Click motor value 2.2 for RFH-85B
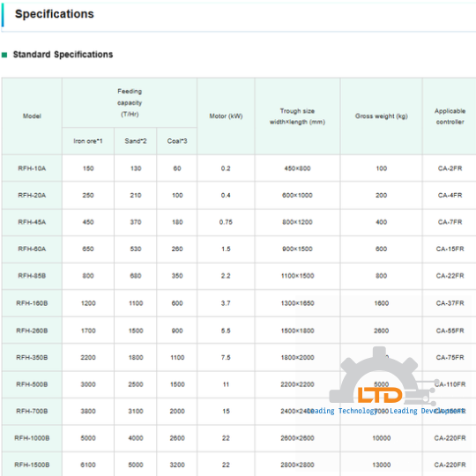This screenshot has height=476, width=476. point(226,276)
